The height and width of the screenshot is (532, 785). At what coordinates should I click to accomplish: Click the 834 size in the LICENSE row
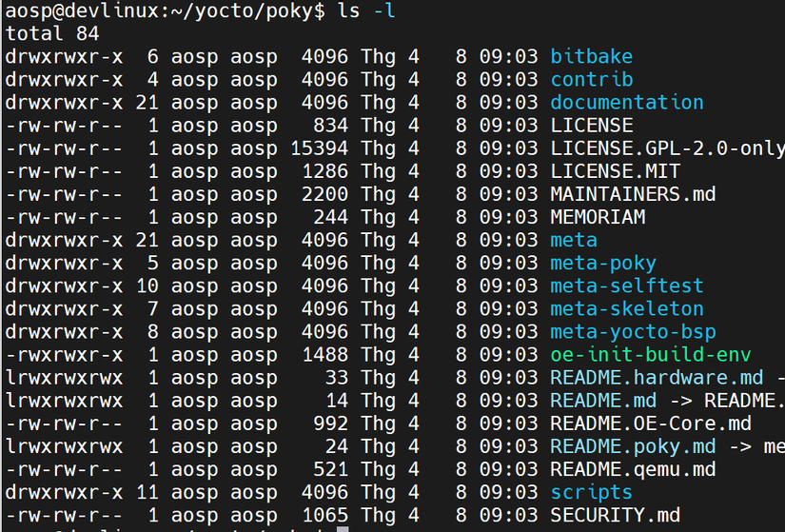tap(330, 126)
